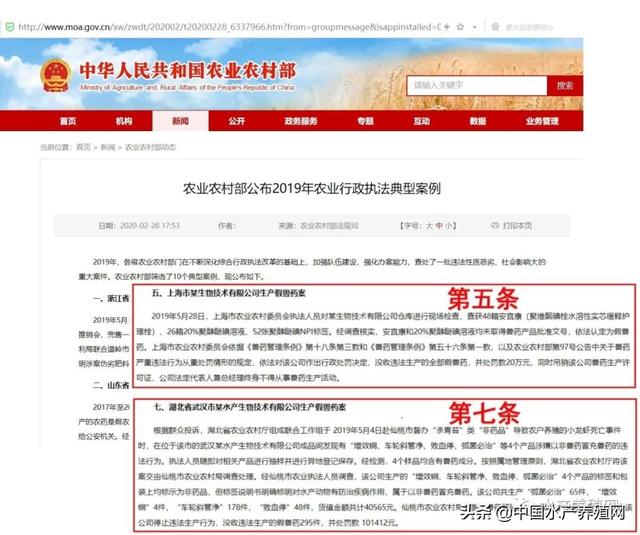Open the 业务管理 navigation tab
This screenshot has height=535, width=640.
542,121
